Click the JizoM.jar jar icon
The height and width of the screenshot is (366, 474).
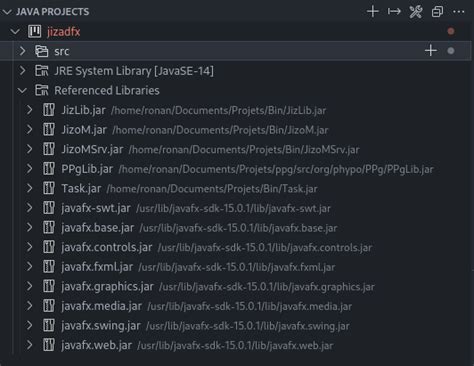(49, 130)
